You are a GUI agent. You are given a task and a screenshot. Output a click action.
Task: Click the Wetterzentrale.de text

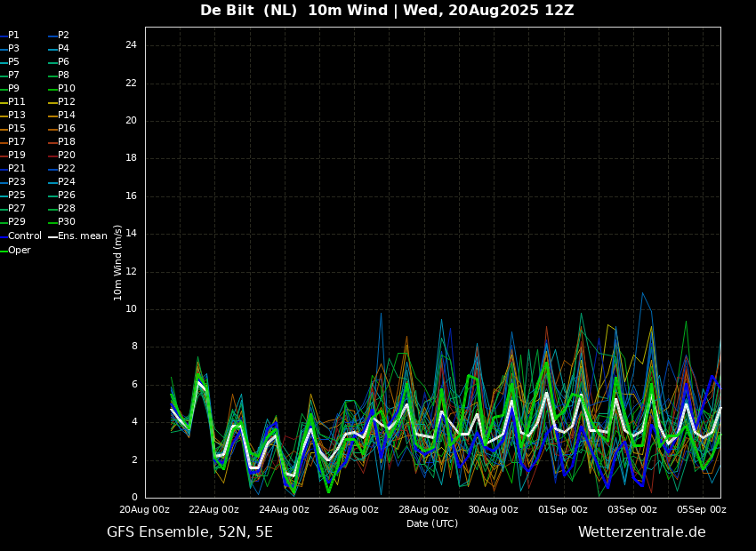click(x=641, y=532)
